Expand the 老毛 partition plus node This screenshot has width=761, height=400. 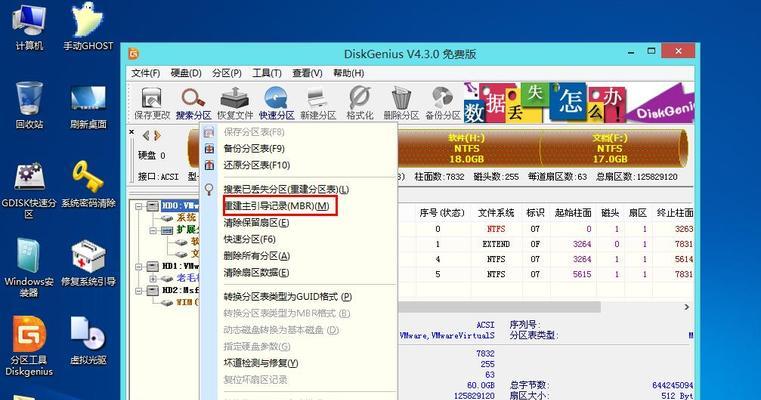(153, 278)
